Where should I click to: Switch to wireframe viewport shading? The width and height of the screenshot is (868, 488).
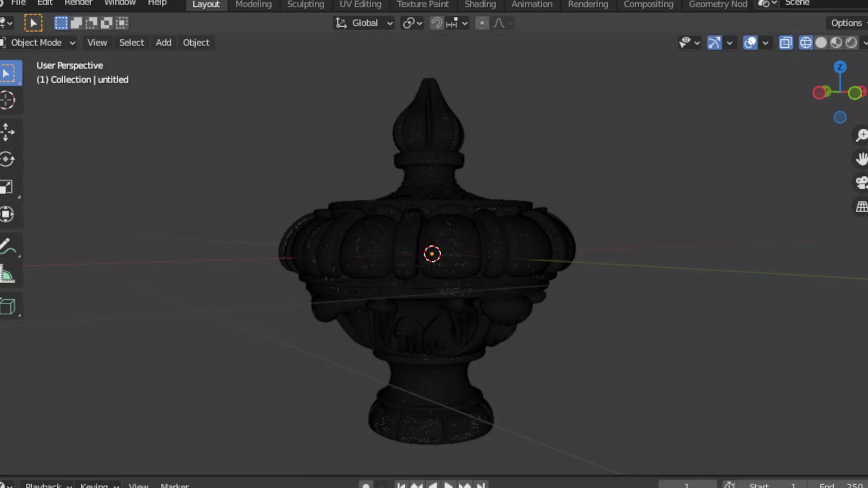coord(806,42)
